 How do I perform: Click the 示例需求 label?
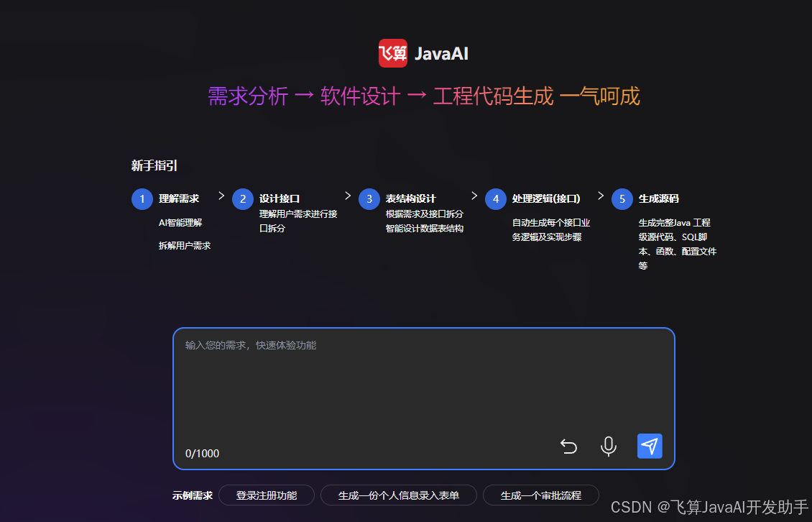click(x=192, y=495)
